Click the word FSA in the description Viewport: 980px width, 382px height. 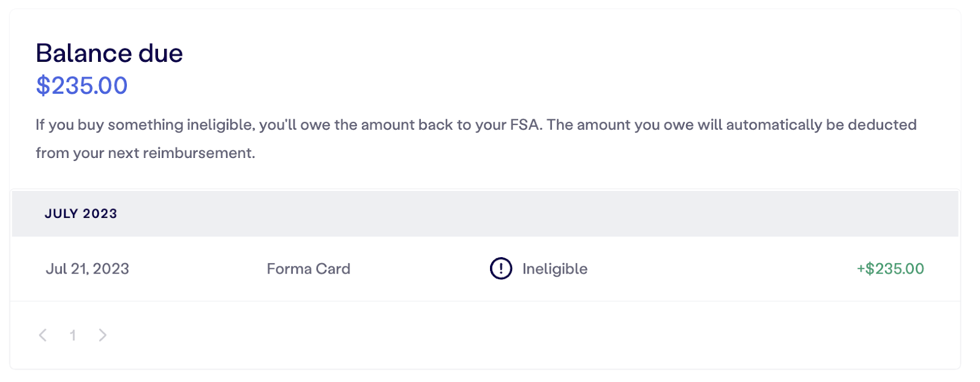click(x=525, y=125)
